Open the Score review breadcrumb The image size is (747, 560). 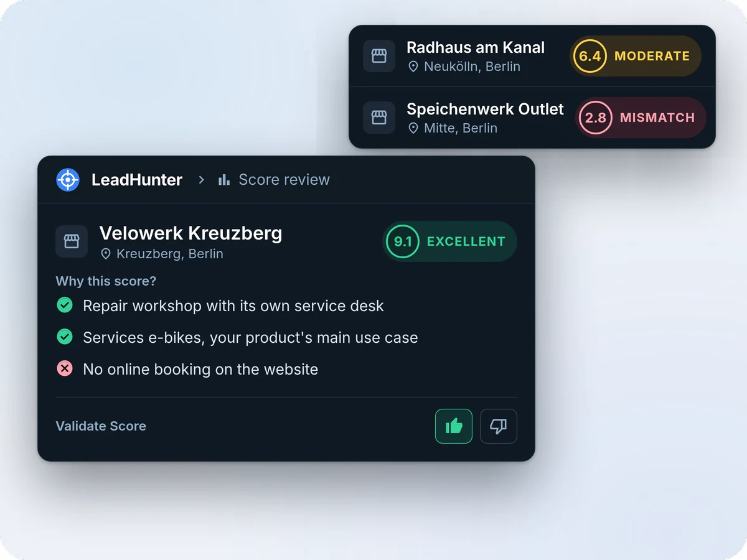[x=284, y=180]
